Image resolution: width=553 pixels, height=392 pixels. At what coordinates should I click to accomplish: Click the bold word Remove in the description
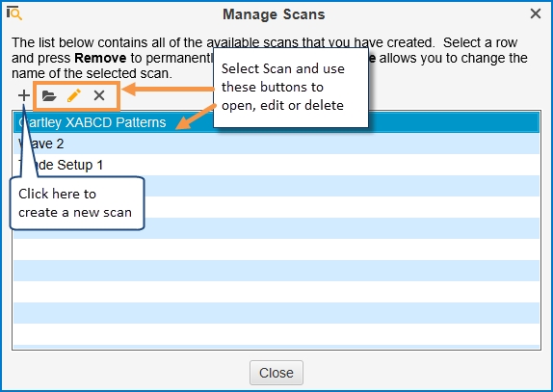tap(100, 58)
